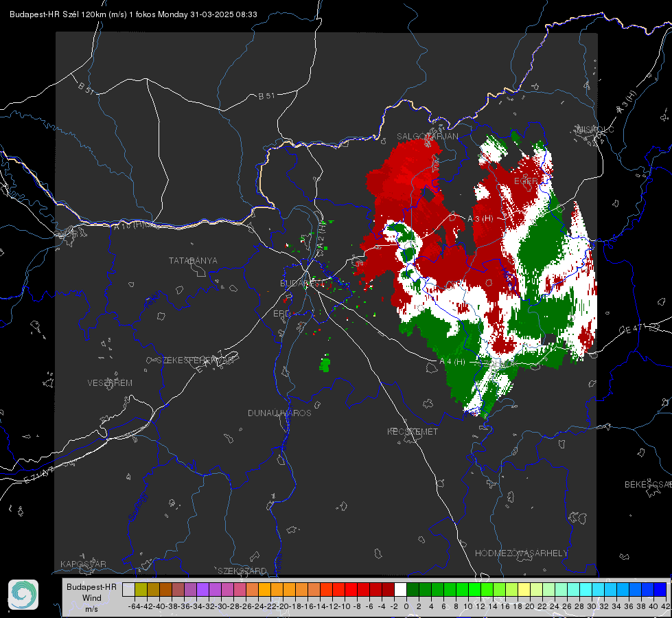672x618 pixels.
Task: Select the darkest blue swatch between 40 and 42
Action: 660,589
